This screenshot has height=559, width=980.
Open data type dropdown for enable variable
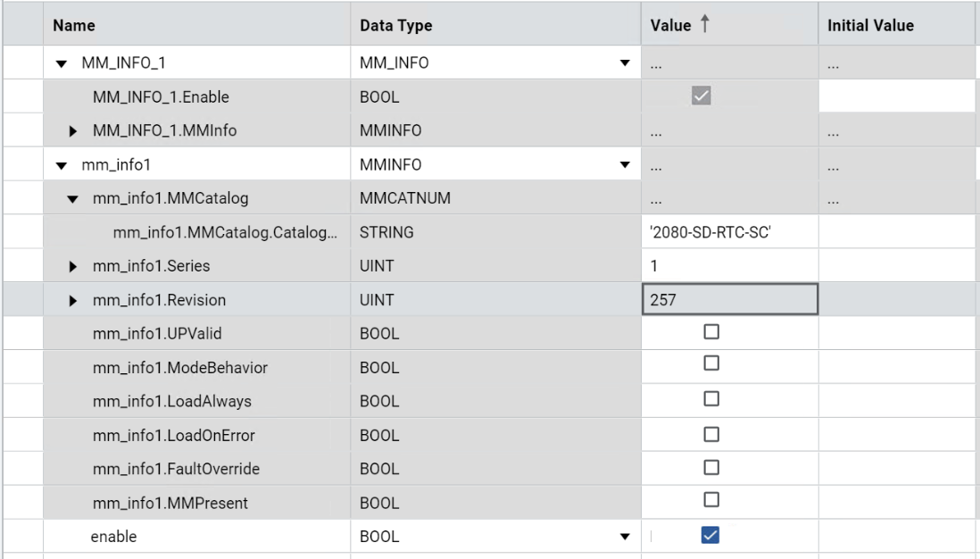tap(623, 538)
